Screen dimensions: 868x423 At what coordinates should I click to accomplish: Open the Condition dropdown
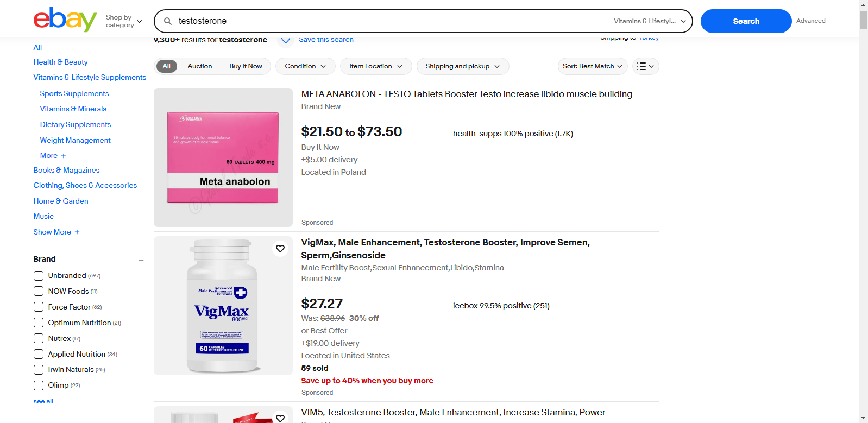point(306,66)
